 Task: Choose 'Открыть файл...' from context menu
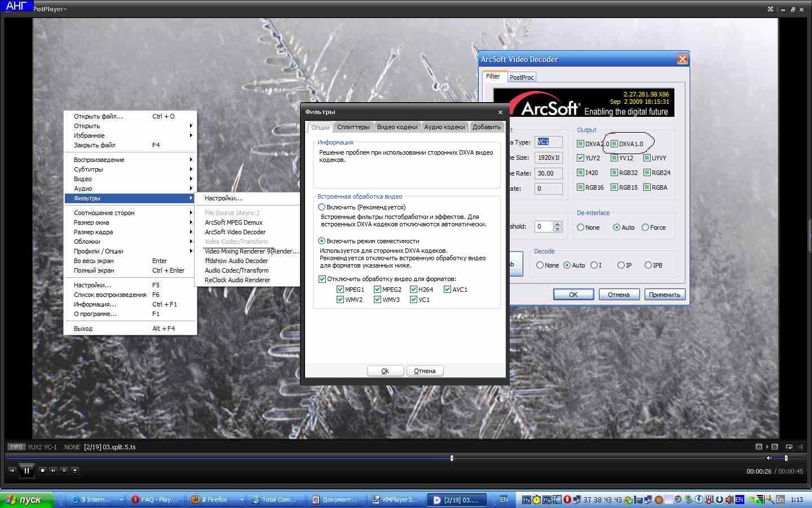point(130,116)
